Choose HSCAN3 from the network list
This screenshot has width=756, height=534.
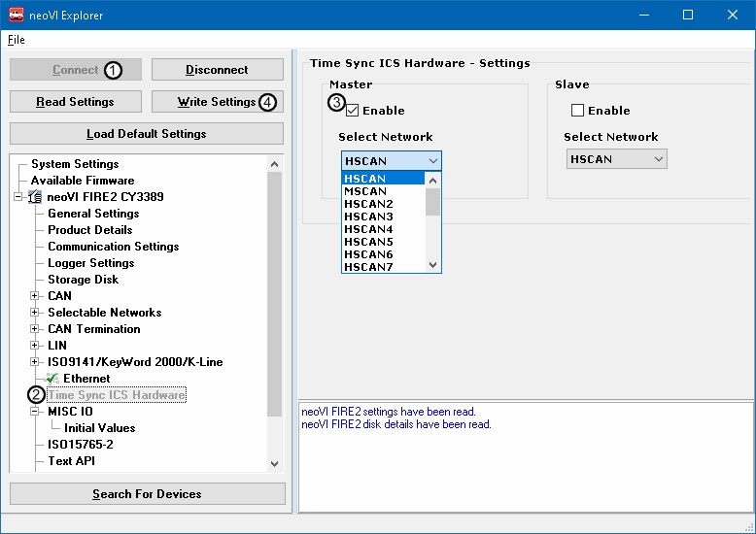368,217
